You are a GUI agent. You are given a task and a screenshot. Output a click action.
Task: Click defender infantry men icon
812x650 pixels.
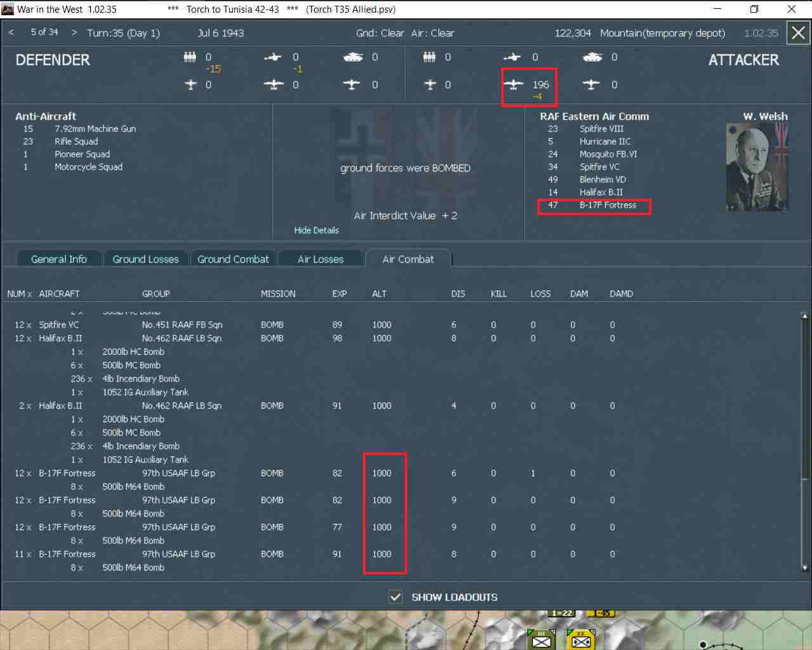pyautogui.click(x=190, y=57)
